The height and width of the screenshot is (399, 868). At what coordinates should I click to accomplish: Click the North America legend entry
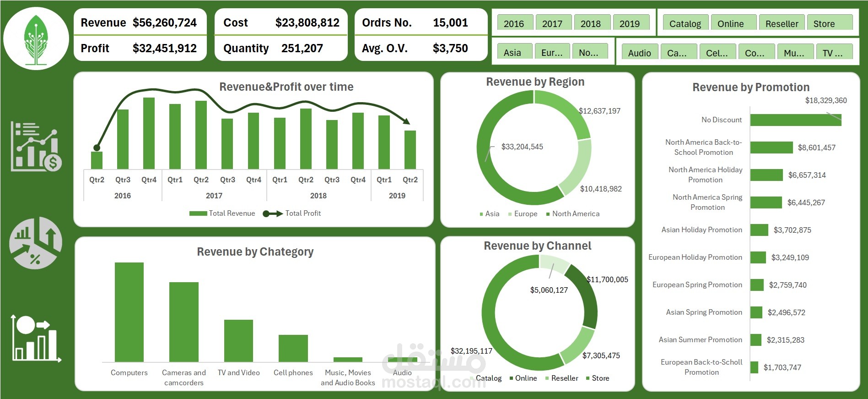click(573, 214)
